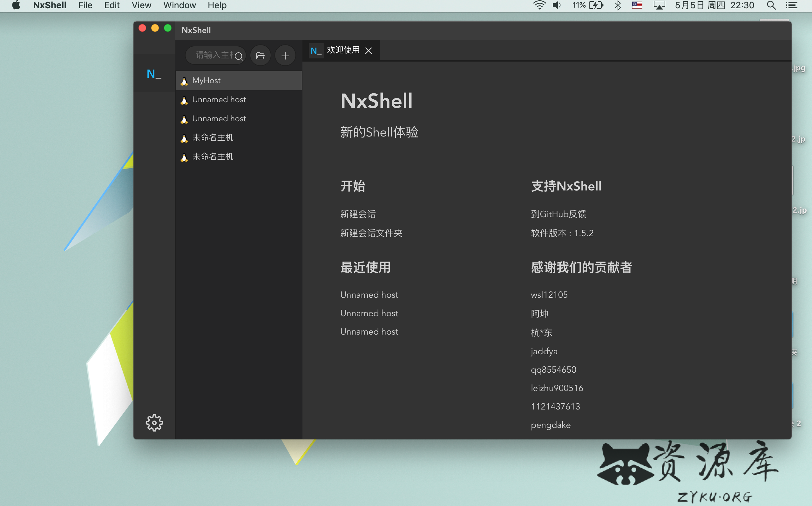Open the Apple menu
The width and height of the screenshot is (812, 506).
(16, 5)
